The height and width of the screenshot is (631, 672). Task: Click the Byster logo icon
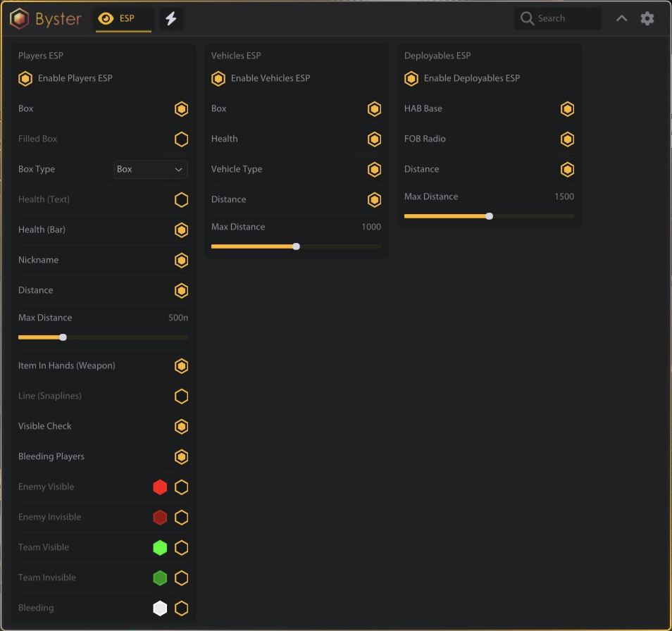click(x=20, y=19)
